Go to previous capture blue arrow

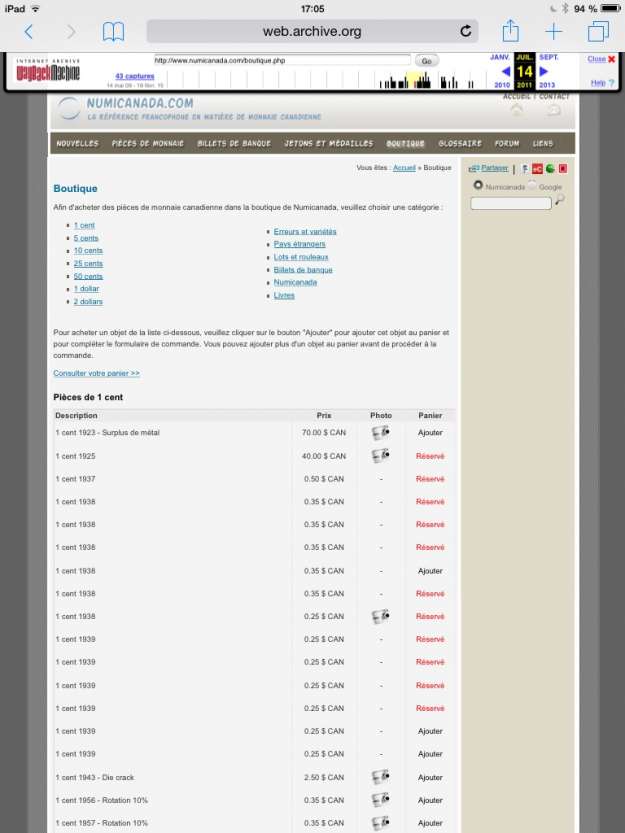[506, 71]
